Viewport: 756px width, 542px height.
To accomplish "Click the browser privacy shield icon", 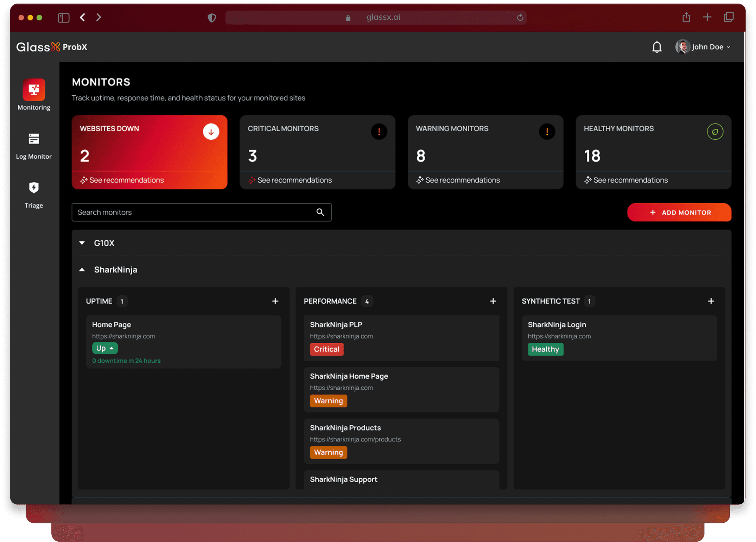I will pos(211,18).
